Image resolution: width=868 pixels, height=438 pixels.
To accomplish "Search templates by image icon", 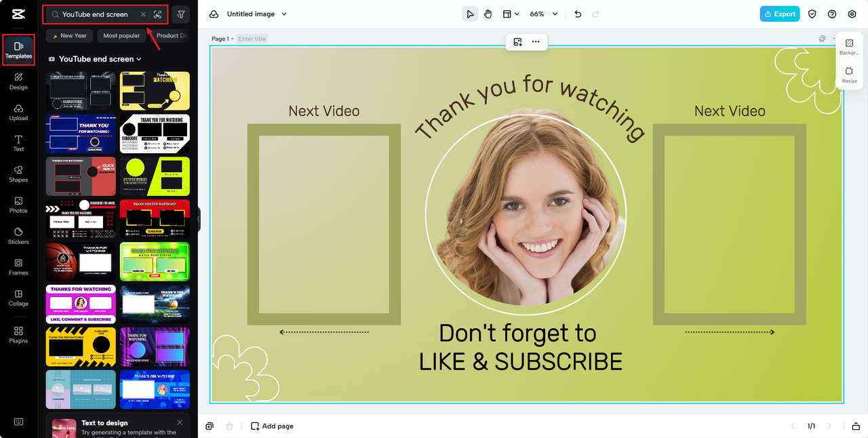I will click(157, 14).
